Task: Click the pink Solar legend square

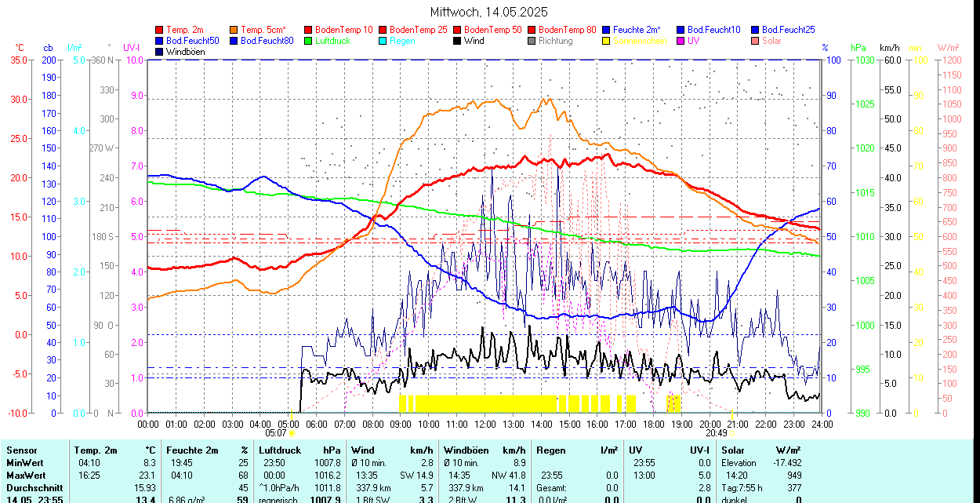Action: point(756,41)
